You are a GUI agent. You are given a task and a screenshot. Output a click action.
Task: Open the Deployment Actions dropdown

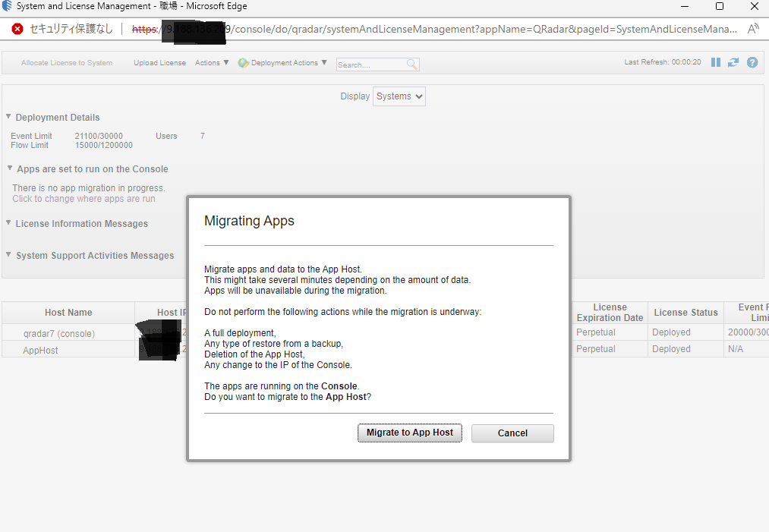pyautogui.click(x=288, y=63)
